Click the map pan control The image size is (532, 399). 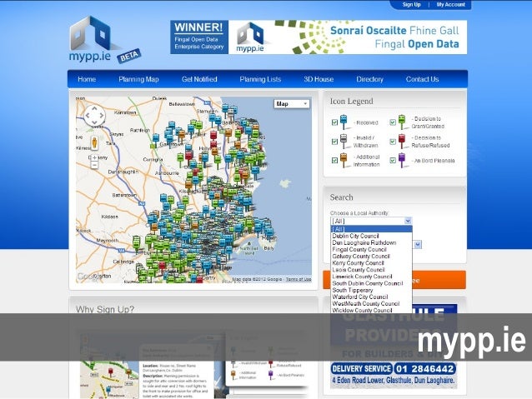(x=94, y=116)
